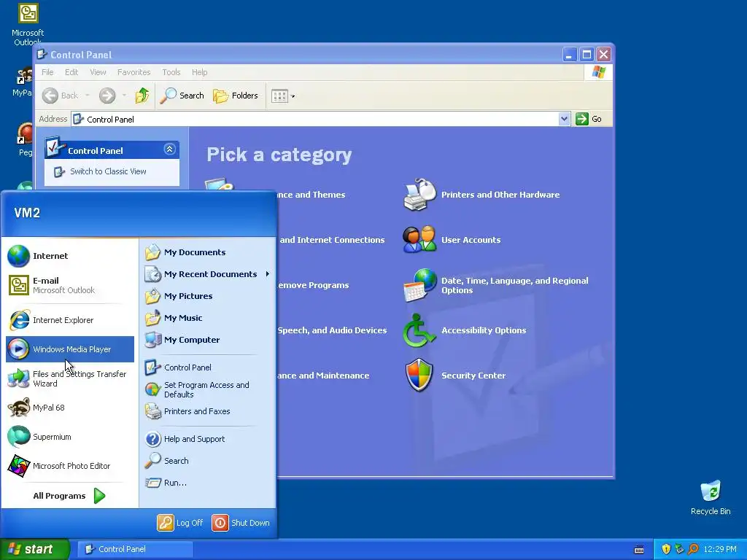Click the Safely Remove Hardware tray icon
Screen dimensions: 747x560
[x=679, y=549]
